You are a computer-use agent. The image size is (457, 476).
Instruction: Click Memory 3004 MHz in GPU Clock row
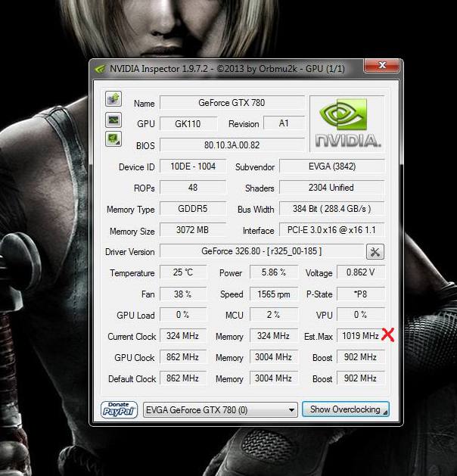(x=274, y=356)
